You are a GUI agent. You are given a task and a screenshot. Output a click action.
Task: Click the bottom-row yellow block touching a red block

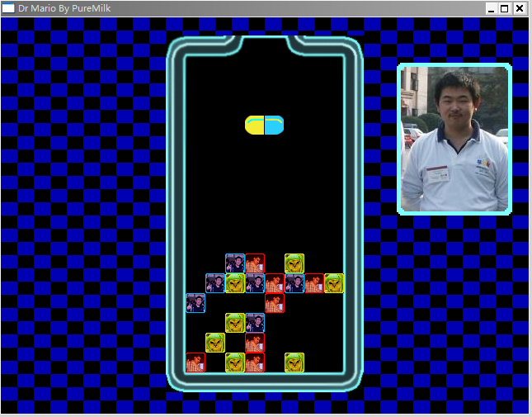click(x=235, y=363)
